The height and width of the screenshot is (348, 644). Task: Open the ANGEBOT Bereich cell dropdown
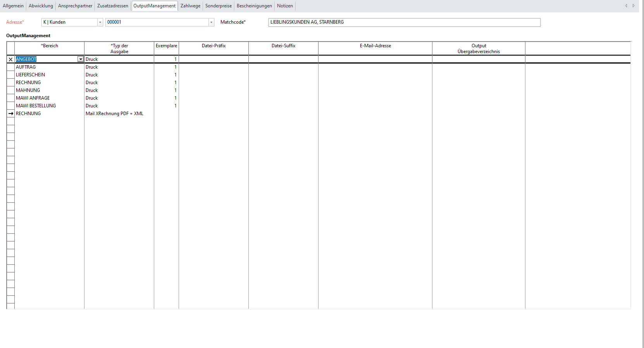81,59
